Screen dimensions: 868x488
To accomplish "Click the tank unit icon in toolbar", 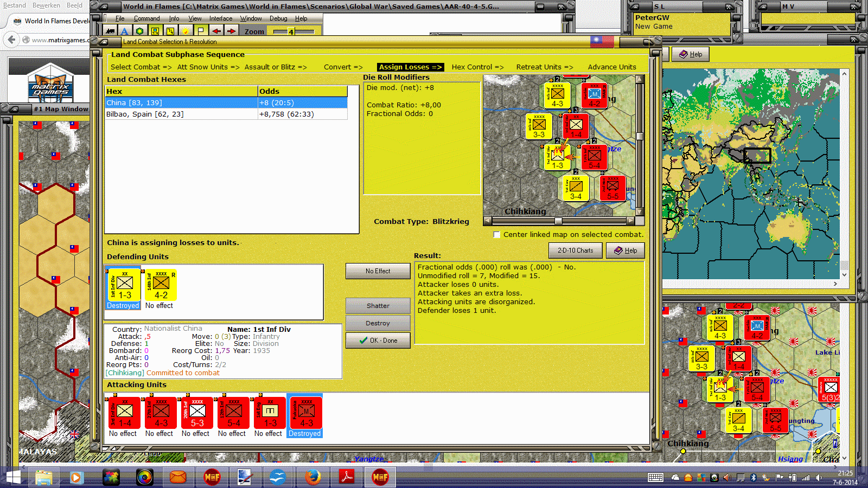I will coord(111,31).
